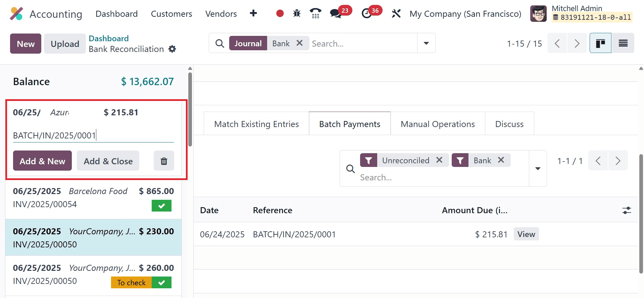This screenshot has height=298, width=644.
Task: Remove the Journal Bank filter facet
Action: pos(300,43)
